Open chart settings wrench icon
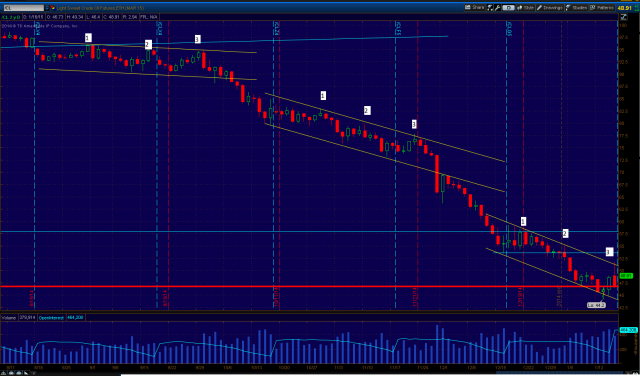640x376 pixels. coord(498,7)
